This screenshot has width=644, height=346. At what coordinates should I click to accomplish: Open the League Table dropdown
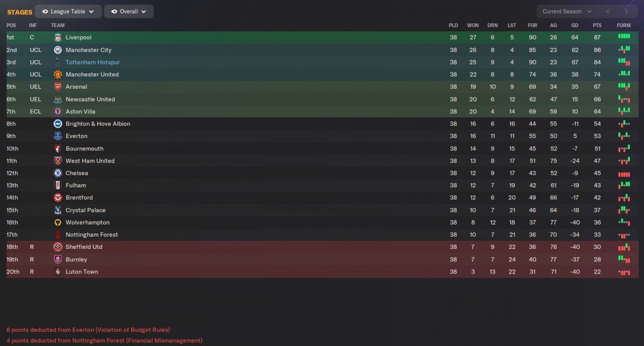68,12
